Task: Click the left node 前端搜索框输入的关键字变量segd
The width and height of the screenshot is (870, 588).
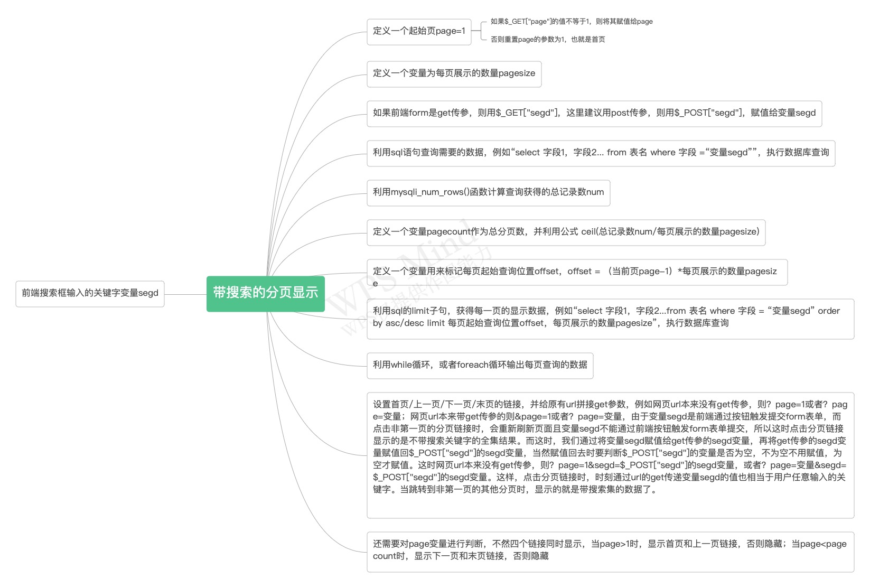Action: coord(90,293)
